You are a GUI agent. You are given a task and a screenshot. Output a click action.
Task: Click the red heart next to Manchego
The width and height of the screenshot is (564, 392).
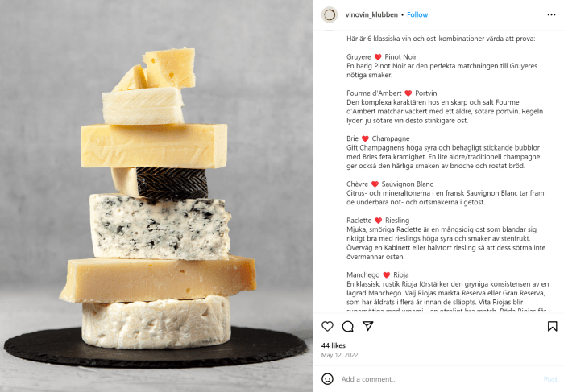pos(386,274)
